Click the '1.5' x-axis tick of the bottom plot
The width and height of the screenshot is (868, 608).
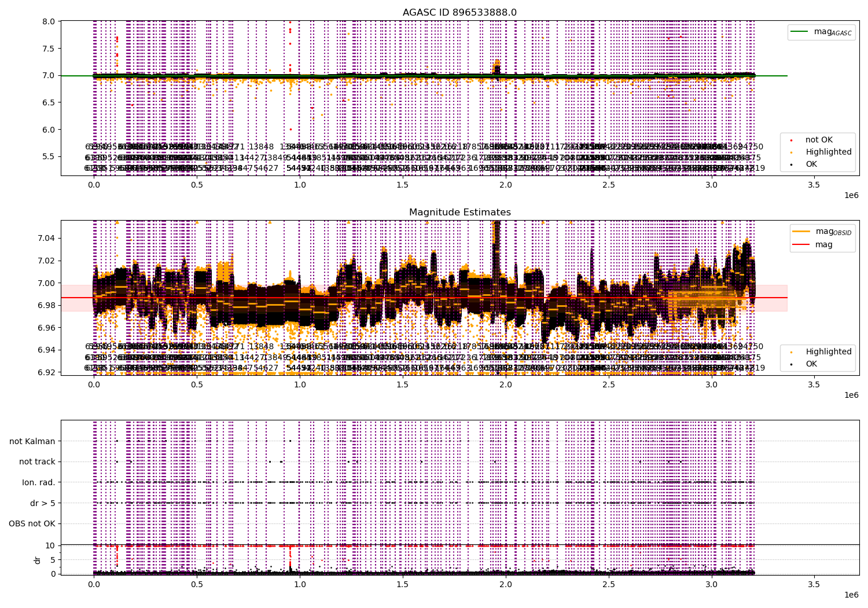tap(403, 585)
